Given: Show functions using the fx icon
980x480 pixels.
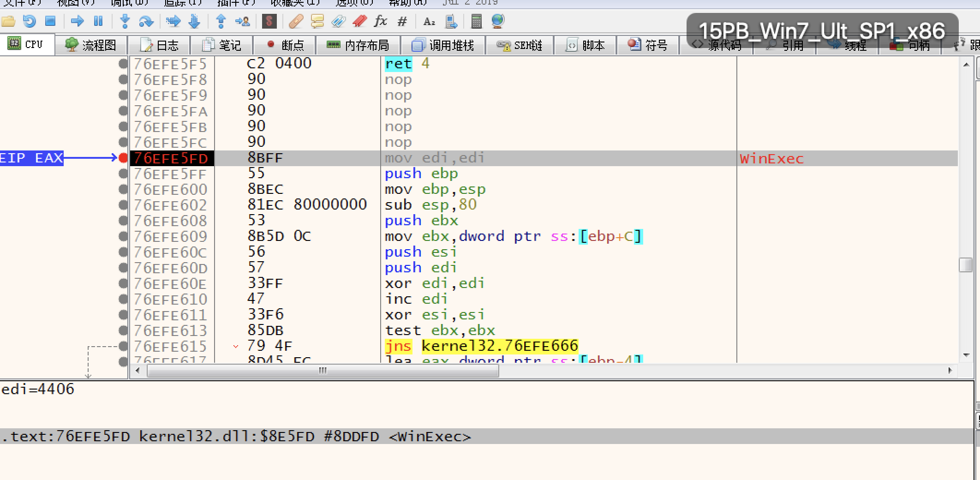Looking at the screenshot, I should [380, 21].
